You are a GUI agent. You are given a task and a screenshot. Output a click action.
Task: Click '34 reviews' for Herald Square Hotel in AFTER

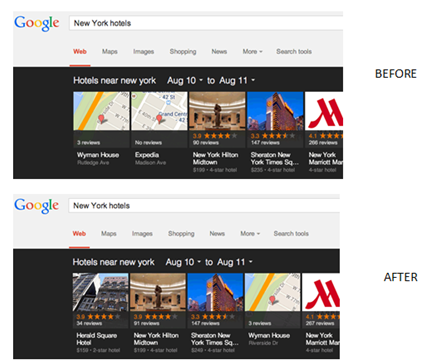click(x=88, y=323)
